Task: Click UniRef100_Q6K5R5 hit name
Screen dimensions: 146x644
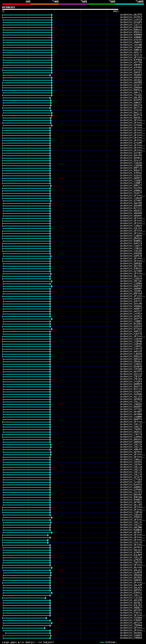Action: pyautogui.click(x=131, y=82)
